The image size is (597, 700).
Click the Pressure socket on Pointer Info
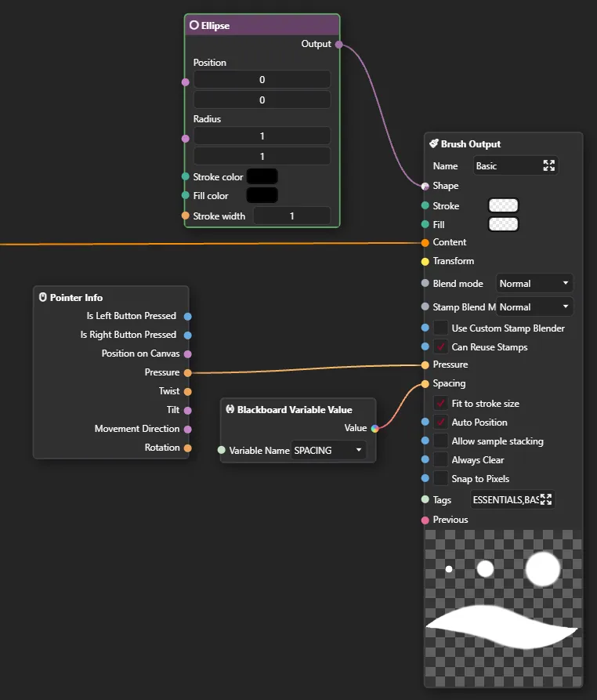click(187, 372)
